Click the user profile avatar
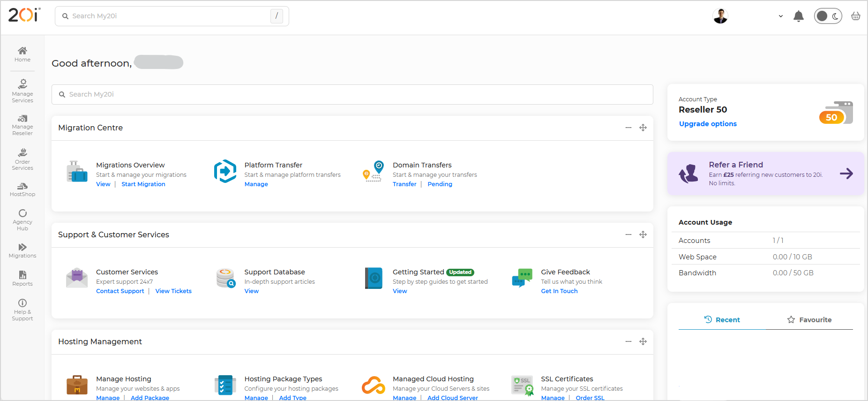 (720, 16)
